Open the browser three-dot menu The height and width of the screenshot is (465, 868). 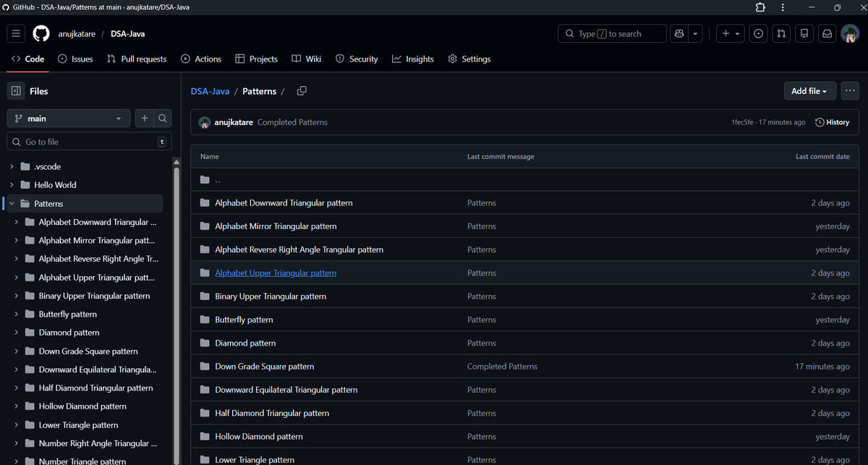pos(783,7)
